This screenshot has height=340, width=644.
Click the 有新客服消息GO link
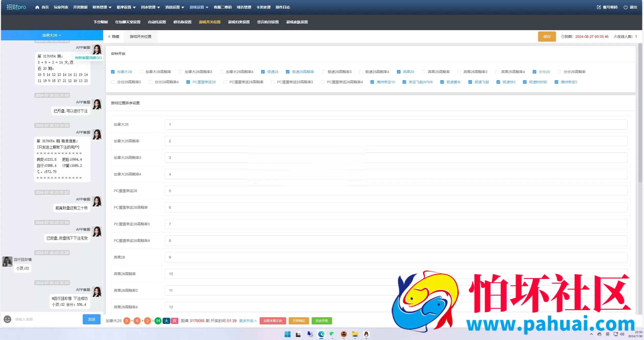tap(88, 58)
